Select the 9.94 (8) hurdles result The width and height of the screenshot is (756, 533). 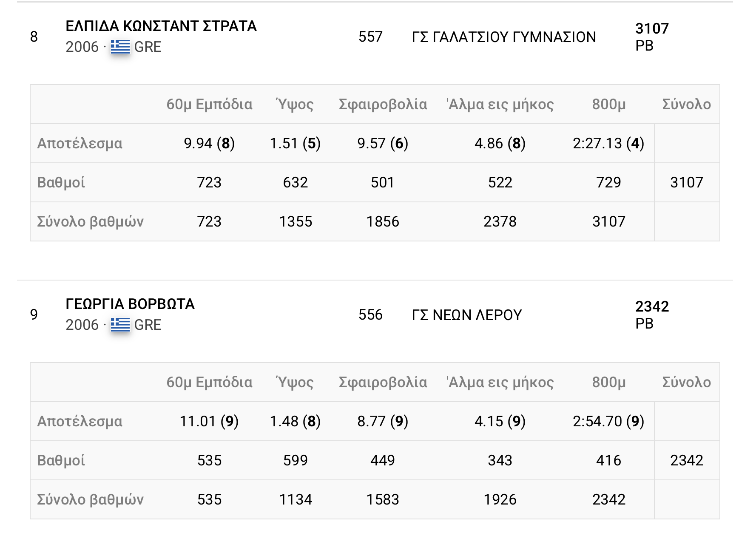[x=209, y=144]
